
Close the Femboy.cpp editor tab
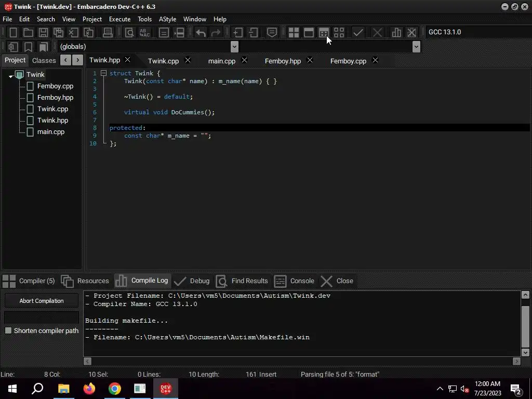[x=375, y=60]
